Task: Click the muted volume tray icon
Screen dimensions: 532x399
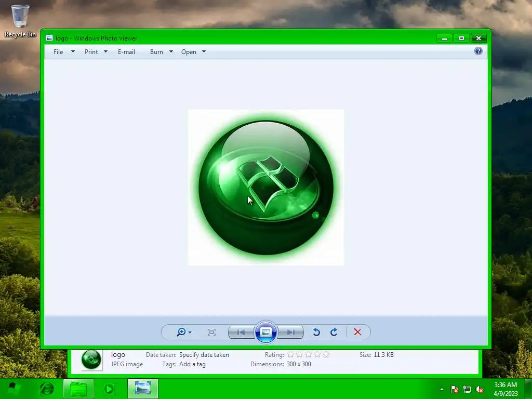Action: (x=480, y=389)
